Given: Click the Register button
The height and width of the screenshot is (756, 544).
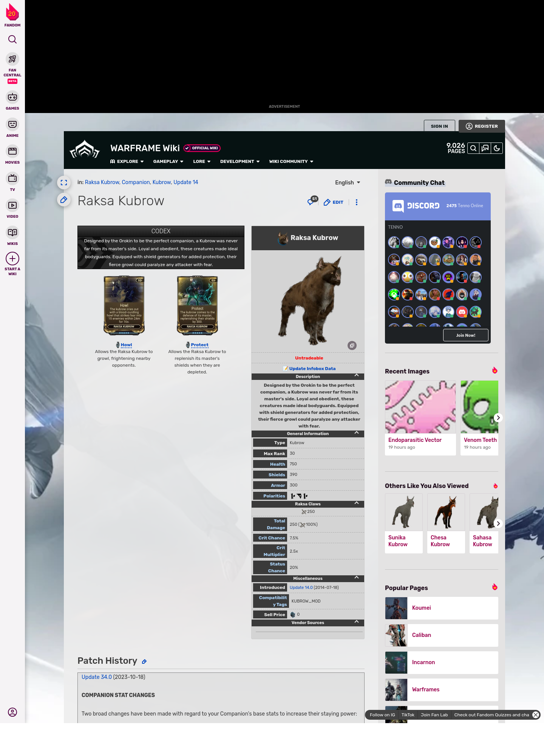Looking at the screenshot, I should click(x=482, y=126).
